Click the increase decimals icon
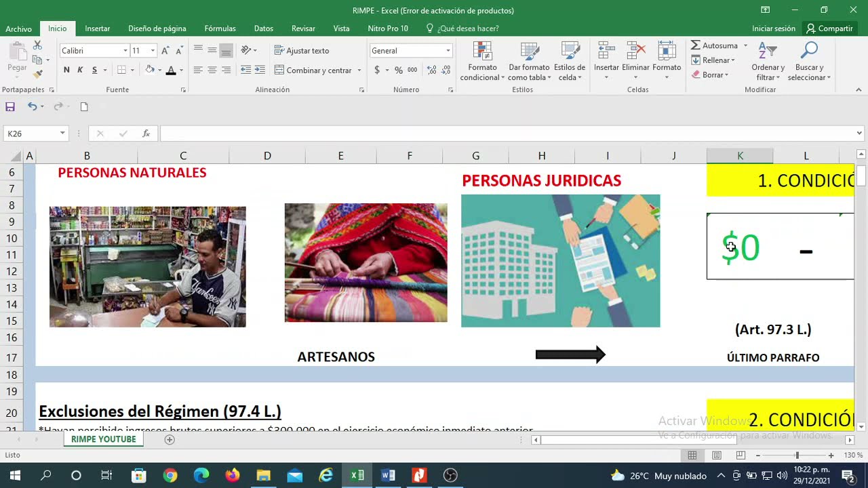 pyautogui.click(x=432, y=70)
